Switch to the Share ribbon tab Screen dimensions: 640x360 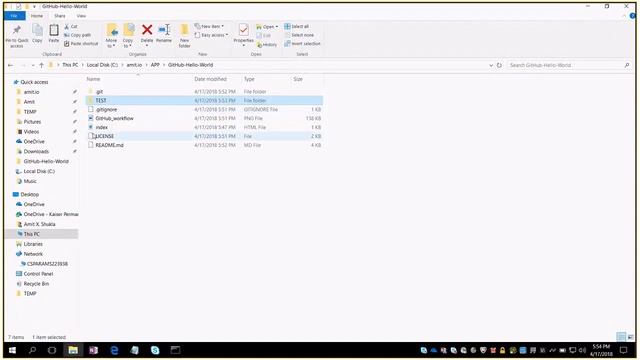pos(60,16)
